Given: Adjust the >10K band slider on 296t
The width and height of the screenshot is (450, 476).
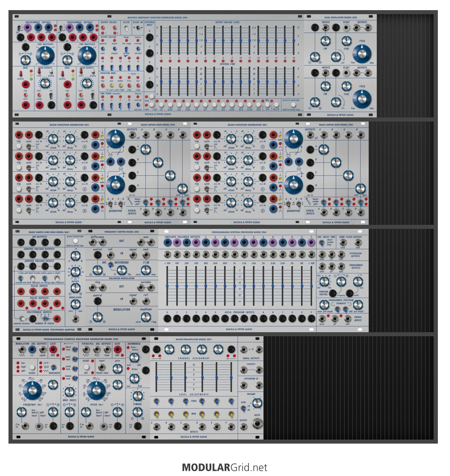Looking at the screenshot, I should pos(312,286).
